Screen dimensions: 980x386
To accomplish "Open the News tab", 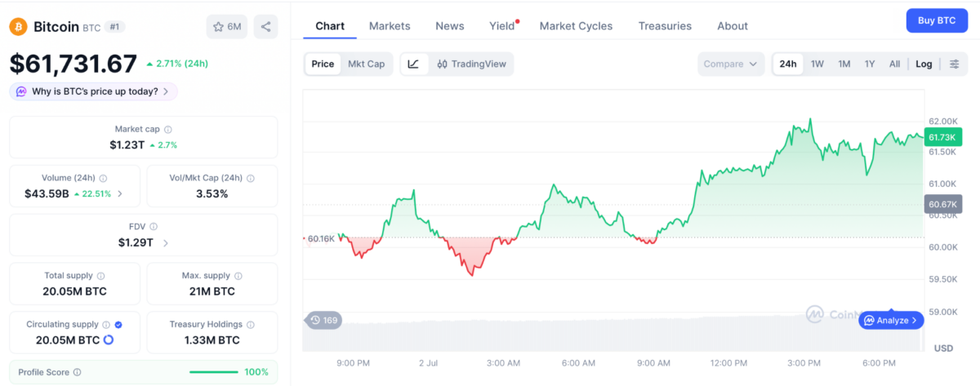I will click(x=450, y=26).
